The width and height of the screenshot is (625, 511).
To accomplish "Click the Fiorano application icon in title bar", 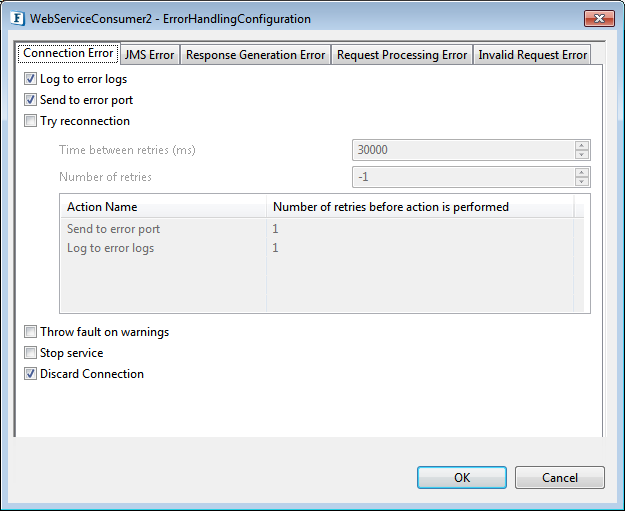I will click(x=17, y=18).
